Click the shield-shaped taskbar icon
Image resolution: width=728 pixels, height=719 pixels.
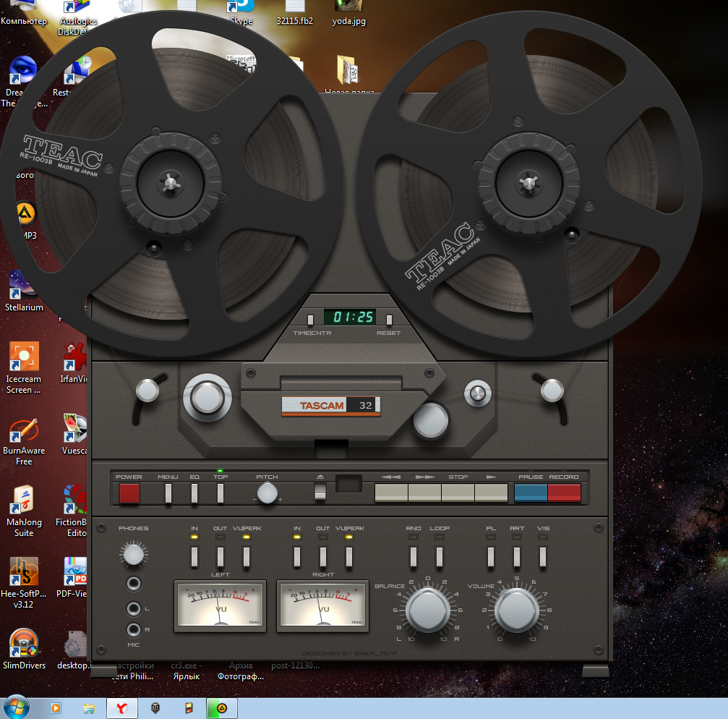(x=155, y=708)
